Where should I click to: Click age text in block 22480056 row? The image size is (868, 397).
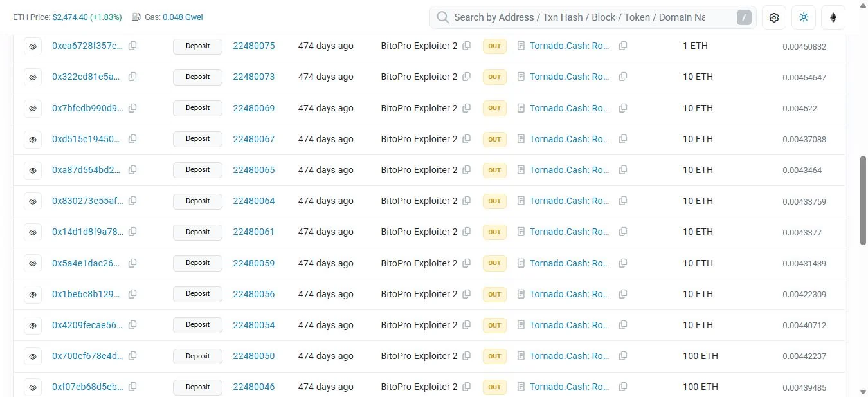pos(326,294)
